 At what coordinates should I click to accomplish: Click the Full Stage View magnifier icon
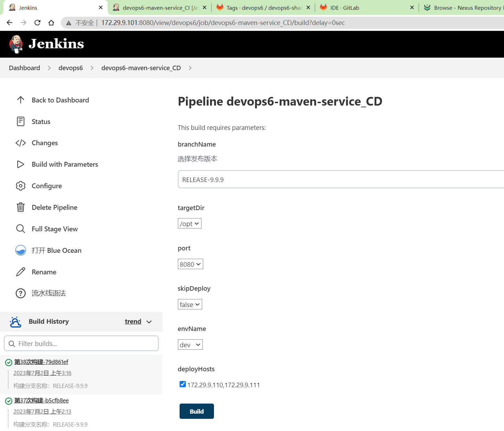pos(20,229)
